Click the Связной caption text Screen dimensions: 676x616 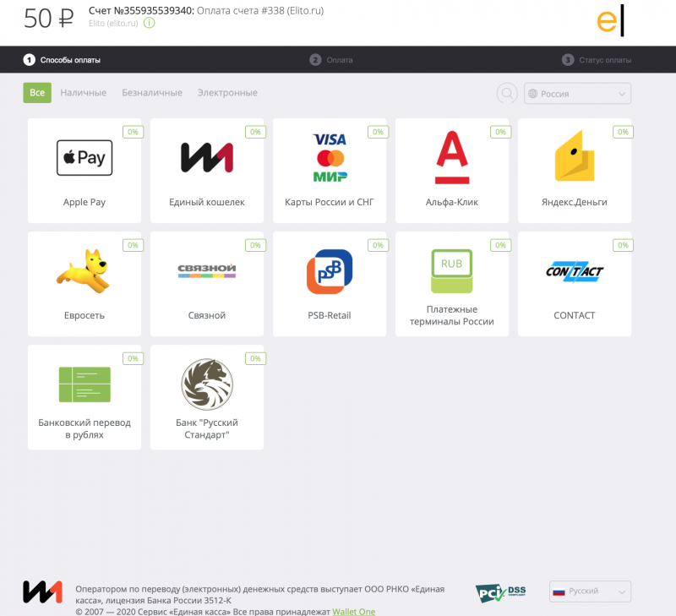(x=207, y=315)
